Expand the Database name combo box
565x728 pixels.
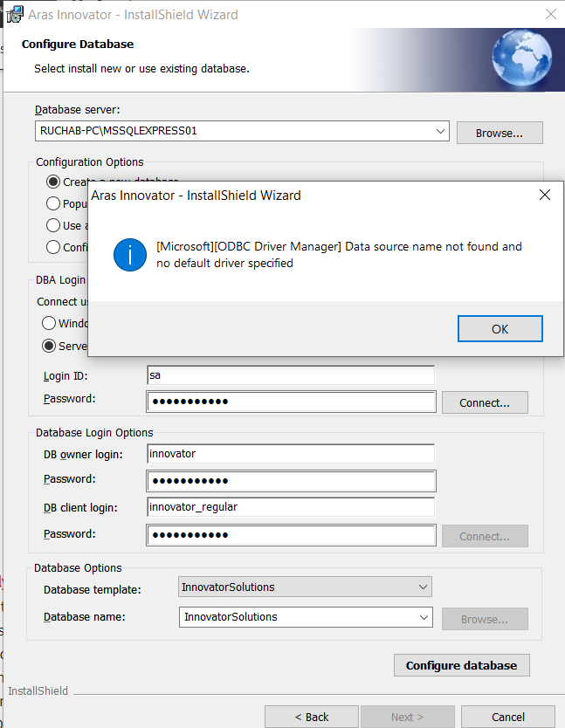(424, 617)
